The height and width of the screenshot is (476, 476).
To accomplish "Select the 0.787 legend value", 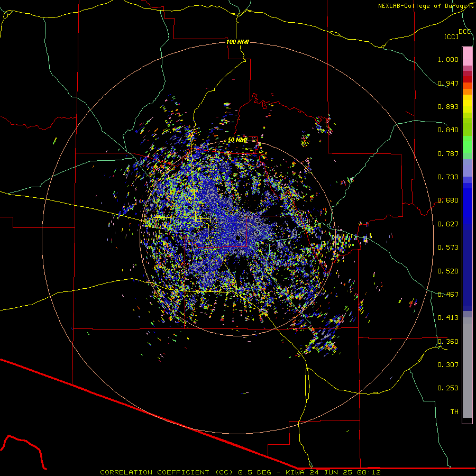I will (x=448, y=153).
